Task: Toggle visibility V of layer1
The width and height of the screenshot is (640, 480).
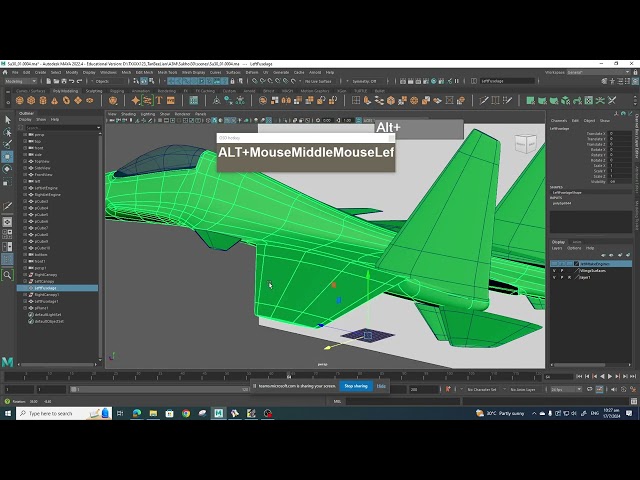Action: click(554, 277)
